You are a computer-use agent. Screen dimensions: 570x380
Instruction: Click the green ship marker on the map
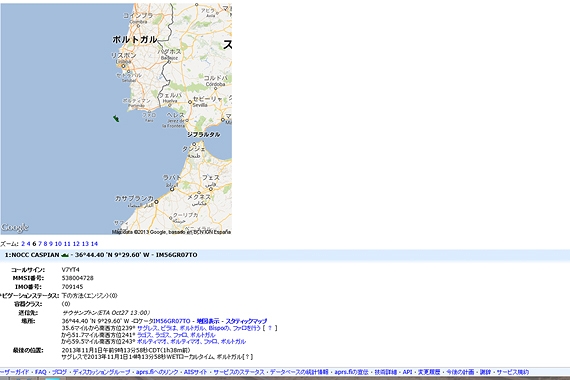tap(116, 119)
